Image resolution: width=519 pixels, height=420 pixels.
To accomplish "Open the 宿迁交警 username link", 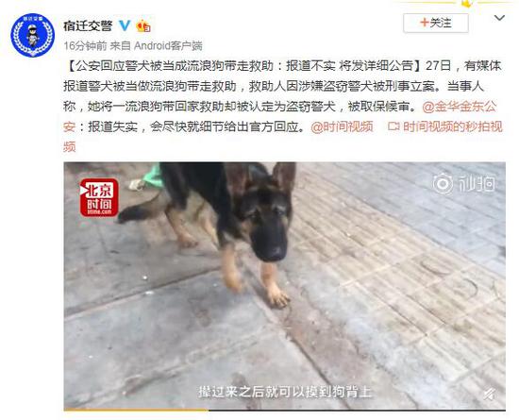I will pyautogui.click(x=88, y=25).
